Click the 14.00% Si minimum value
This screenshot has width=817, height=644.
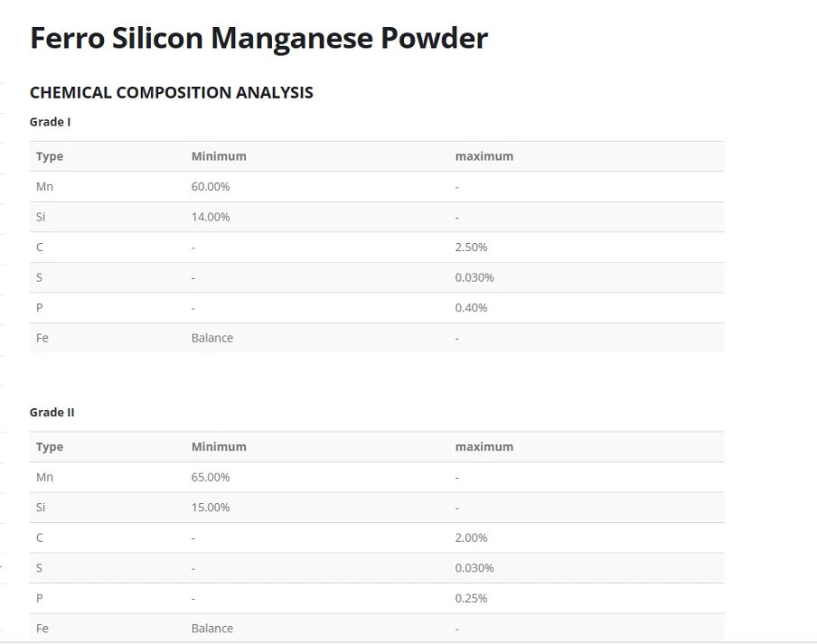point(211,217)
